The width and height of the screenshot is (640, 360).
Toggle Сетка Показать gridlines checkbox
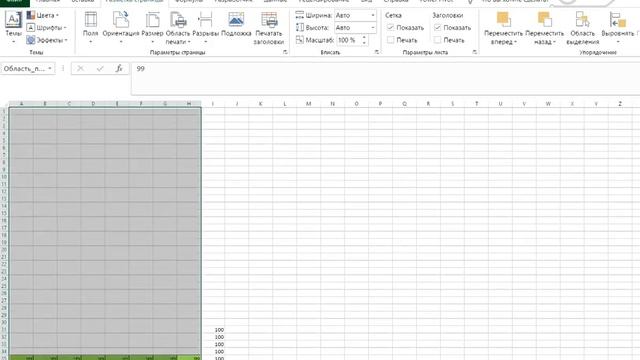point(390,27)
